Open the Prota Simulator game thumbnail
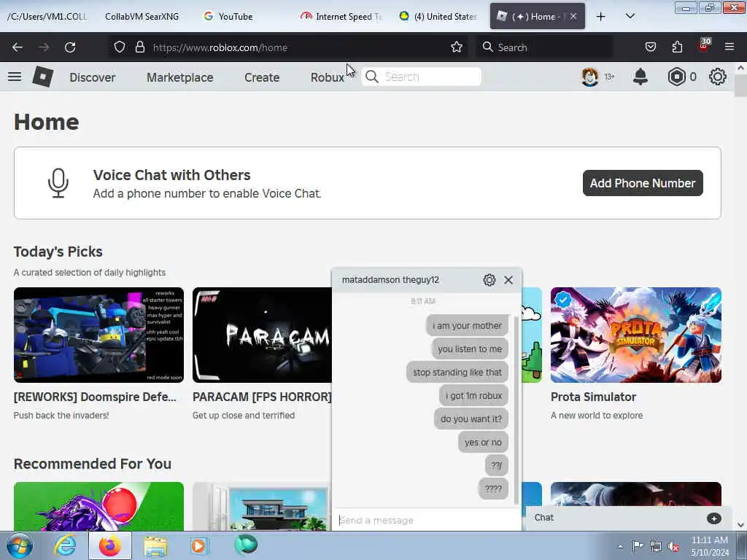The width and height of the screenshot is (747, 560). [636, 335]
